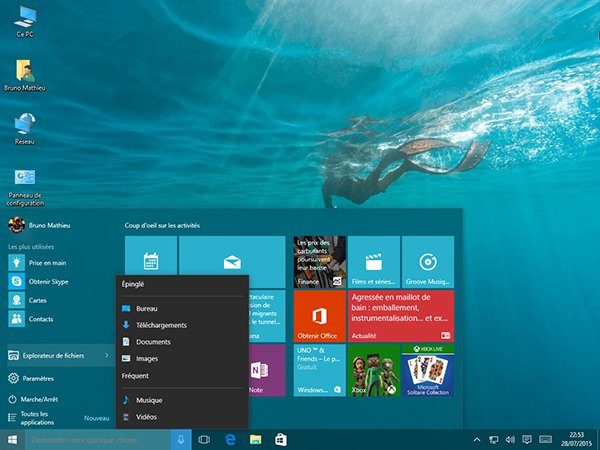The image size is (600, 450).
Task: Open the Actualité news tile
Action: pos(401,316)
